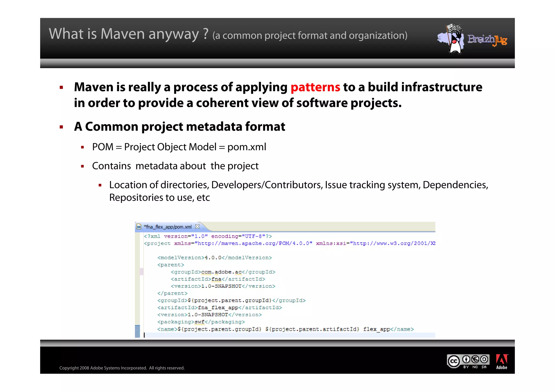Close the fna_flex_app/pom.xml editor tab
Image resolution: width=555 pixels, height=392 pixels.
[x=197, y=227]
